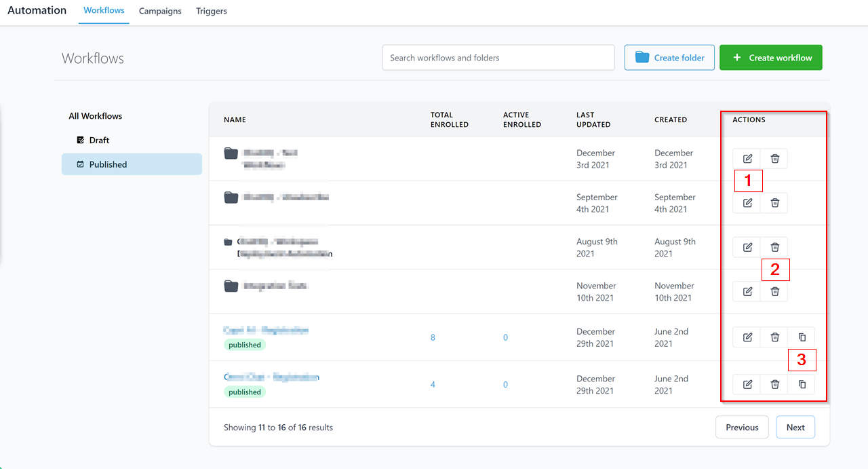Duplicate the workflow with 4 total enrolled
868x469 pixels.
pos(802,385)
